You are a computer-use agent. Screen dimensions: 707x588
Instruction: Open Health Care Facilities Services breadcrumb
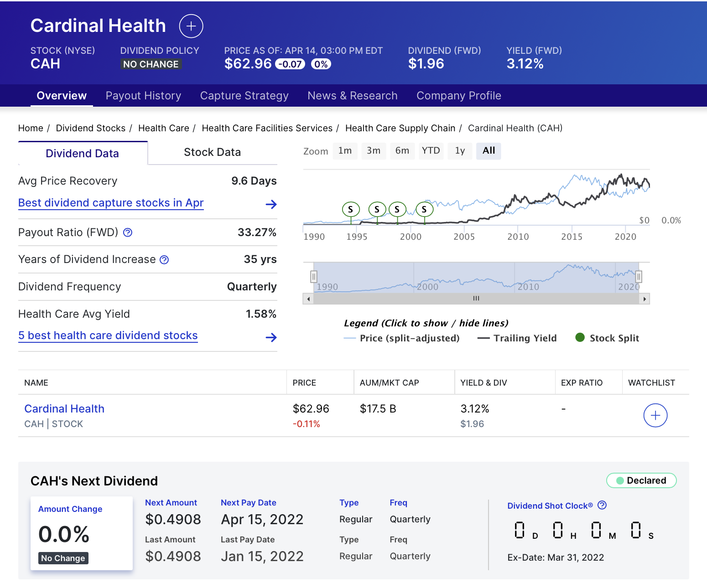pos(267,128)
